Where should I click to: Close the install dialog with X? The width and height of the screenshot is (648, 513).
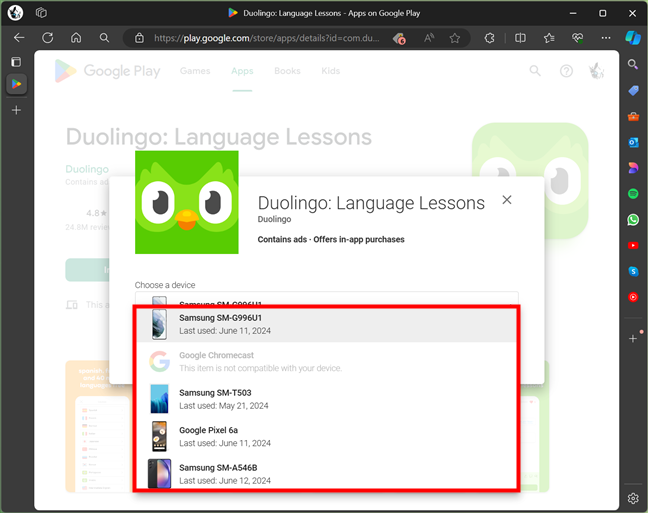click(507, 200)
